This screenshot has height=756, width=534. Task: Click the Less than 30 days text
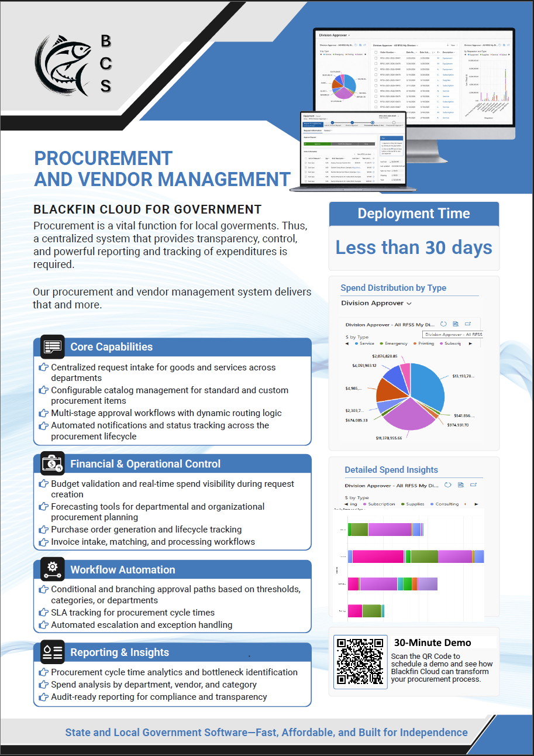coord(414,247)
